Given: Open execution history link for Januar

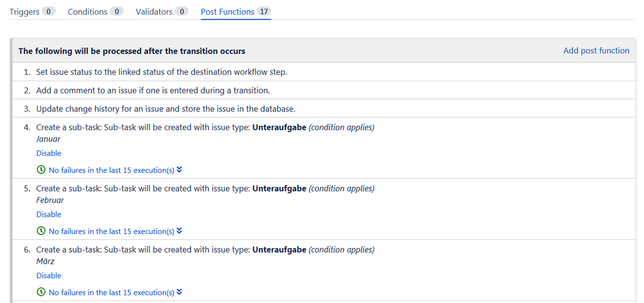Looking at the screenshot, I should coord(112,170).
